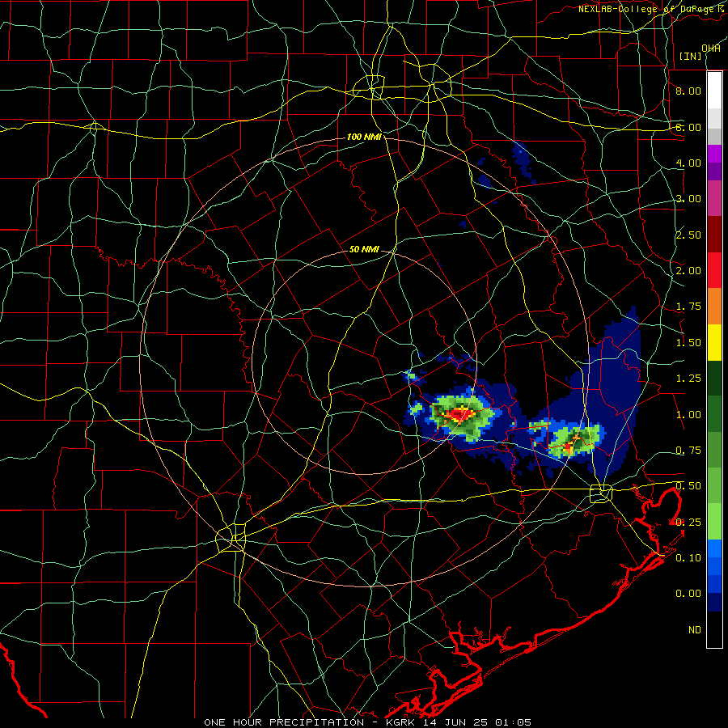Select the navy 0.00 legend swatch

pos(714,602)
